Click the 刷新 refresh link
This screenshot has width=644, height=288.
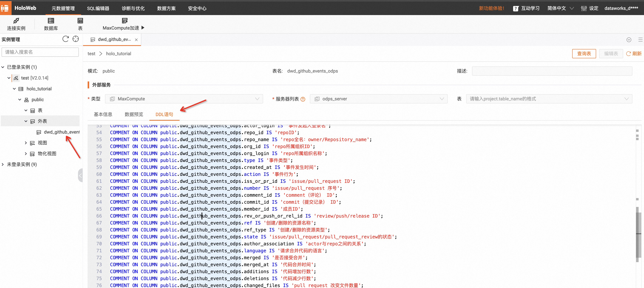pos(634,54)
